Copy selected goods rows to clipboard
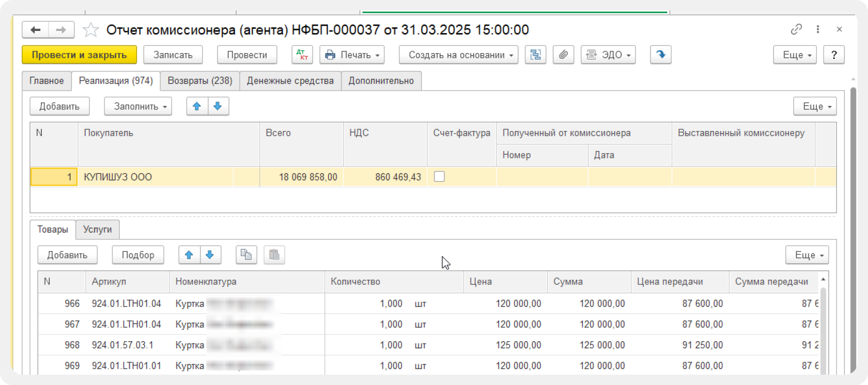The image size is (868, 385). (246, 255)
